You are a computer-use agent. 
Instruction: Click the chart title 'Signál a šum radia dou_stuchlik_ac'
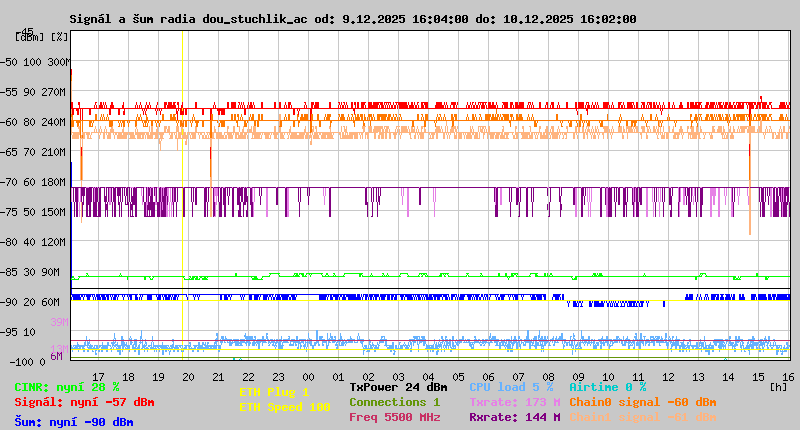pos(188,19)
